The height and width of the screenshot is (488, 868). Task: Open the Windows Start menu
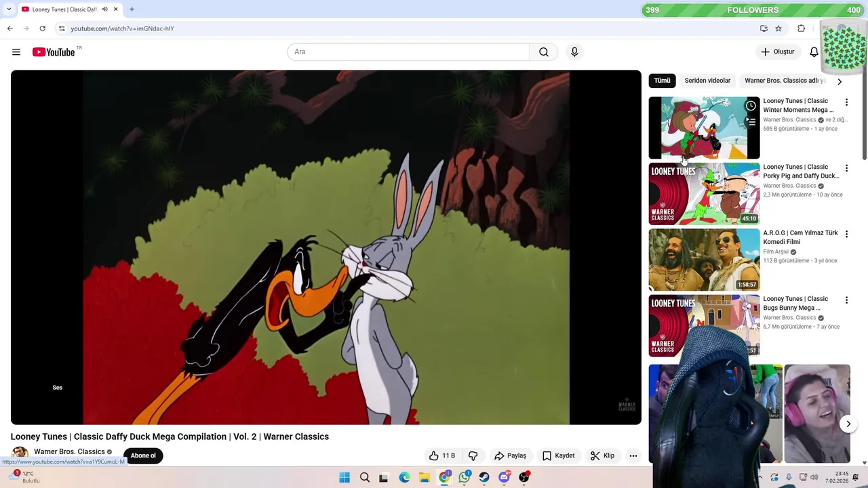pos(344,477)
